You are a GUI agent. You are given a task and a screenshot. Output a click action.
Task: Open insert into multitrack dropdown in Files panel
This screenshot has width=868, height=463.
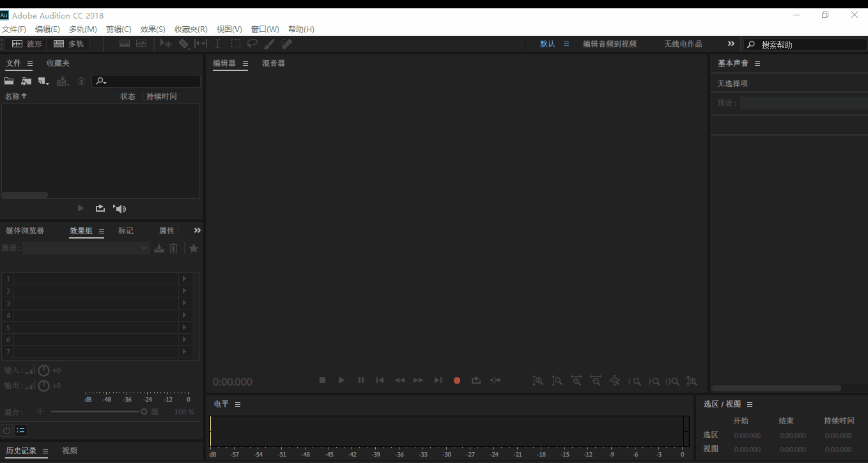tap(63, 81)
